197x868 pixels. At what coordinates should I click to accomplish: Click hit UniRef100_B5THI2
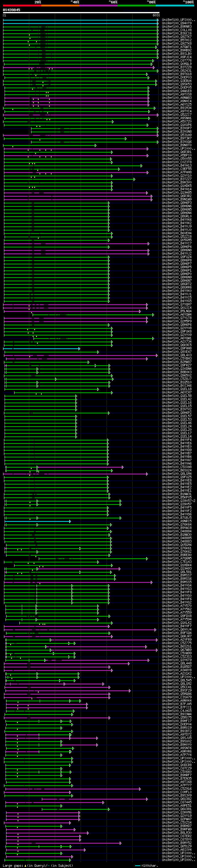(x=177, y=40)
